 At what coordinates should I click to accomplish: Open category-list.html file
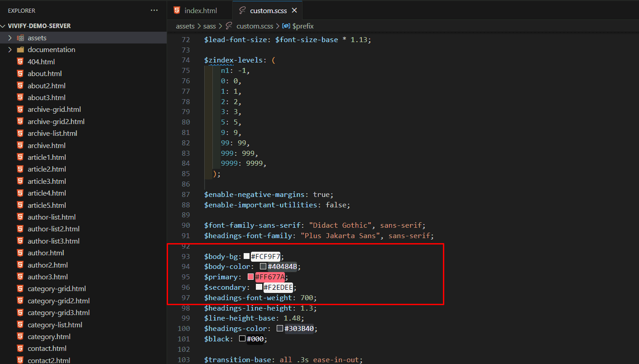[x=55, y=325]
